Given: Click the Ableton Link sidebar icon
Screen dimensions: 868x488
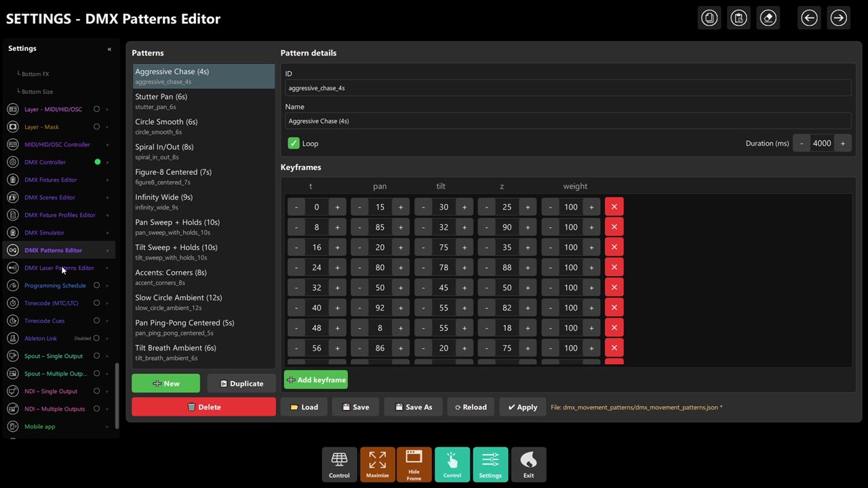Looking at the screenshot, I should pos(12,338).
